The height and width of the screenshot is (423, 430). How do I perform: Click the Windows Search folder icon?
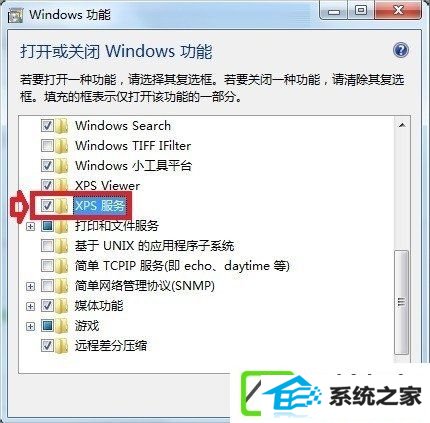61,126
